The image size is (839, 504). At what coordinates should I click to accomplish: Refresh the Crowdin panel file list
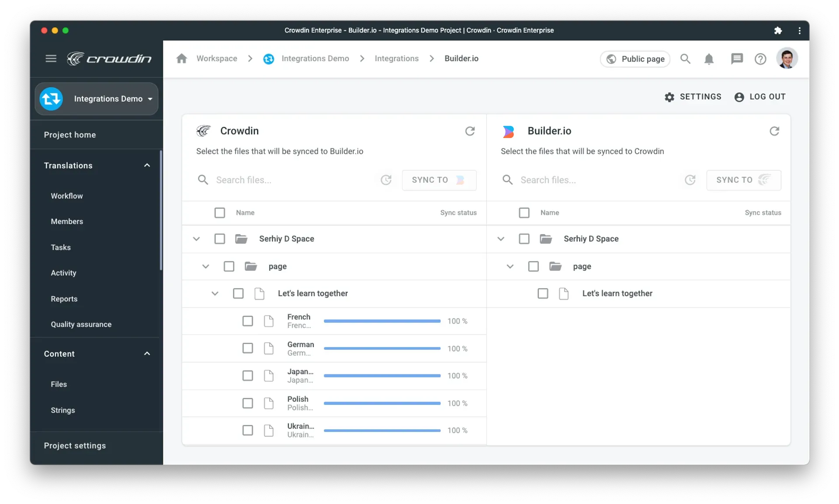coord(470,131)
